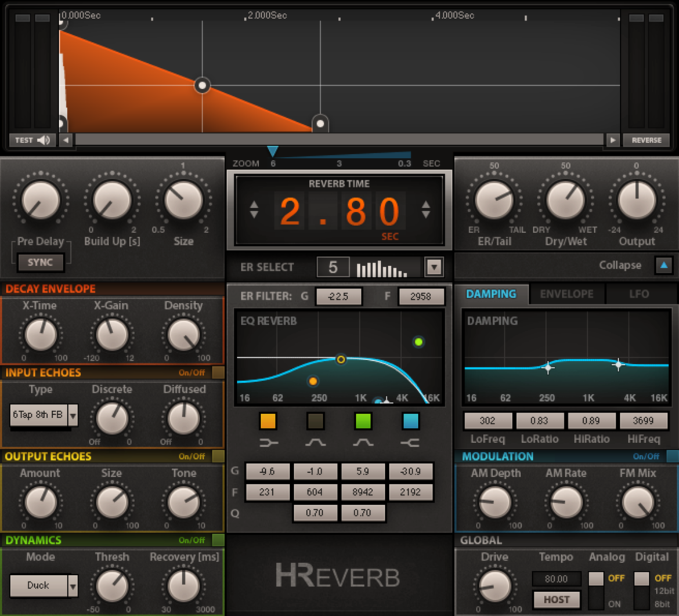Click the left damping curve crosshair node
The image size is (679, 616).
548,368
